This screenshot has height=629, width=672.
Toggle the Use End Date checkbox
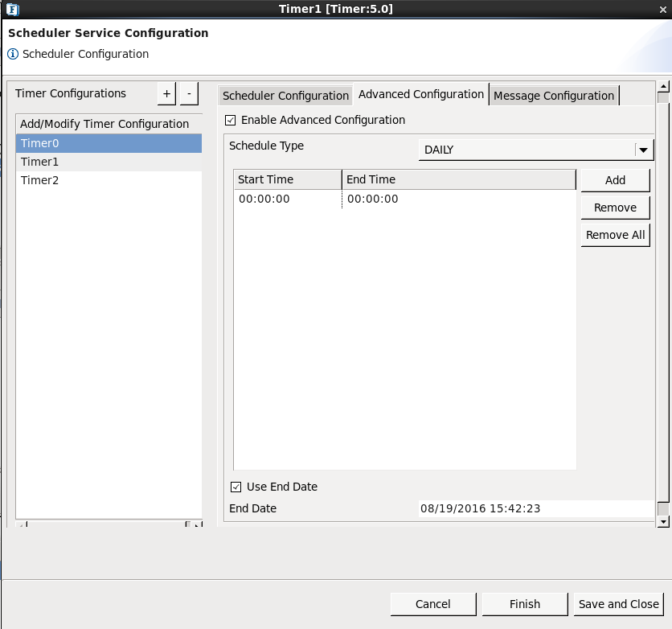236,487
